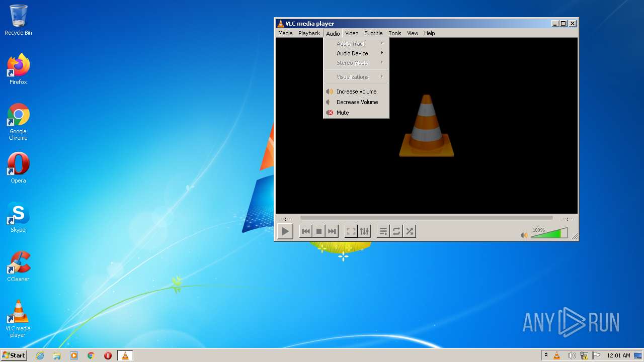Expand the Audio Device submenu
This screenshot has height=362, width=644.
click(x=356, y=53)
